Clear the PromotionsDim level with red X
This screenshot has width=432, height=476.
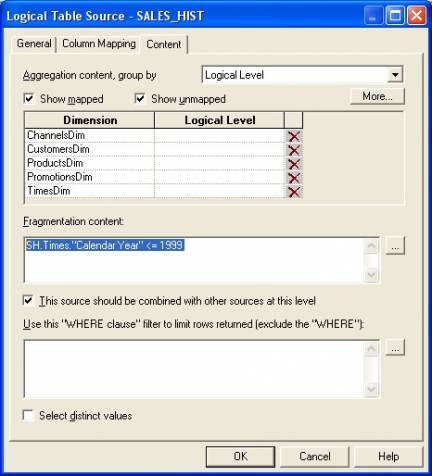pos(294,178)
